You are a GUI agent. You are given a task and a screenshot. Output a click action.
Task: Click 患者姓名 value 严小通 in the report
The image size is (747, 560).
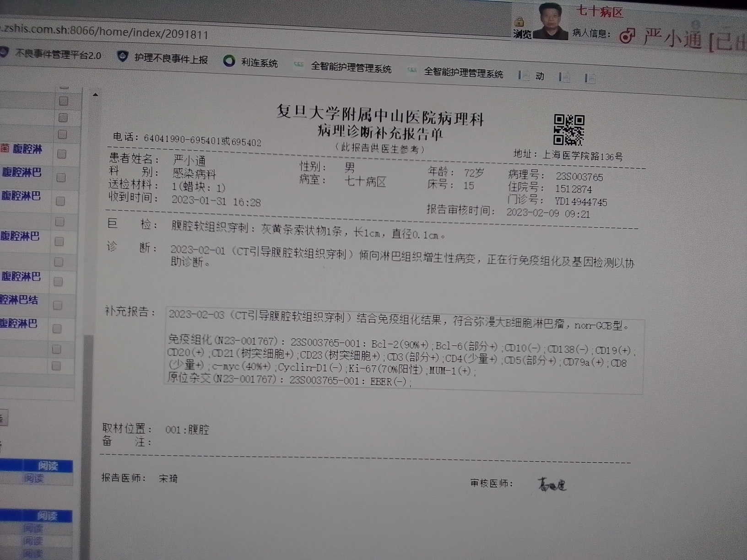click(x=189, y=161)
